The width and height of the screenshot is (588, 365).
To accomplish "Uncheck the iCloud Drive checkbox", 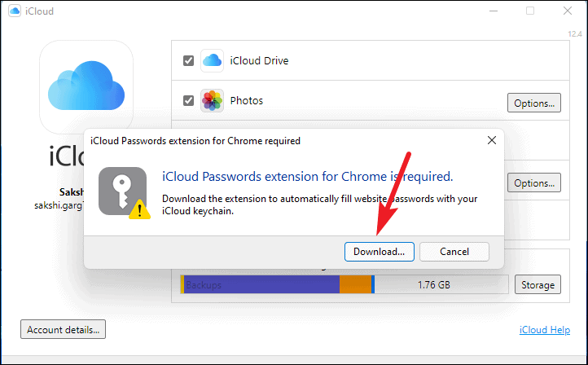I will point(188,60).
